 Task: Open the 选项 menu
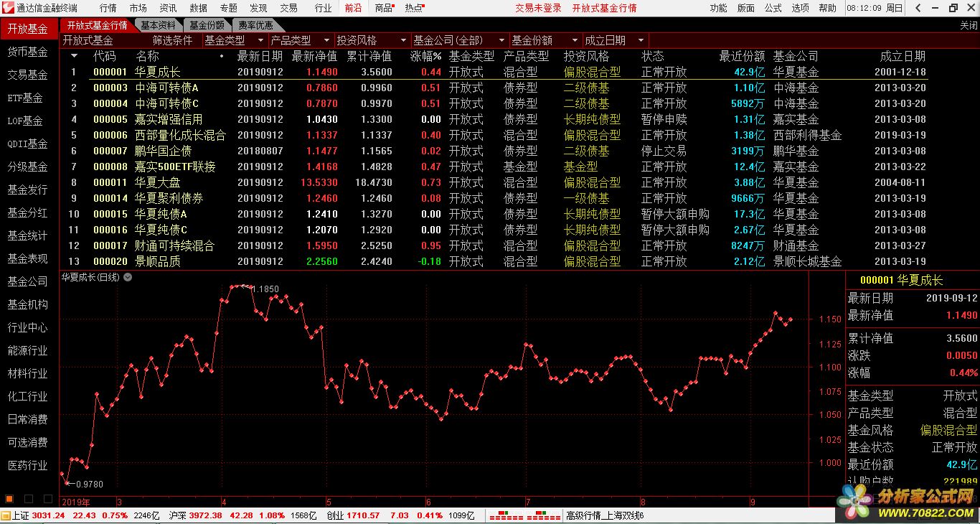click(x=800, y=8)
